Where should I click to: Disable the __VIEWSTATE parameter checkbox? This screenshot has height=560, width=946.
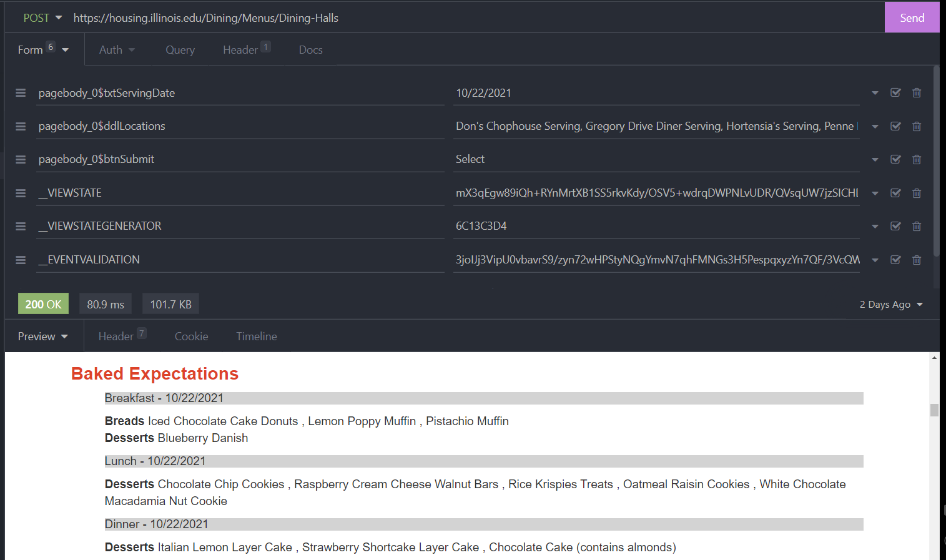895,192
